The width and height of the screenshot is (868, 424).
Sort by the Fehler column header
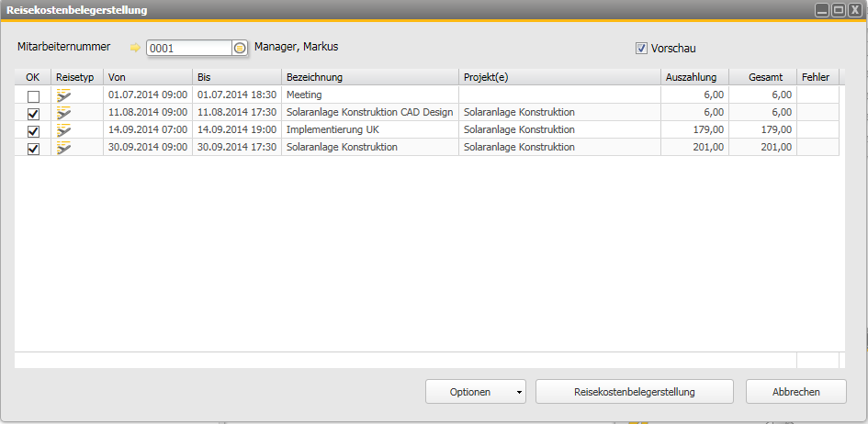817,77
